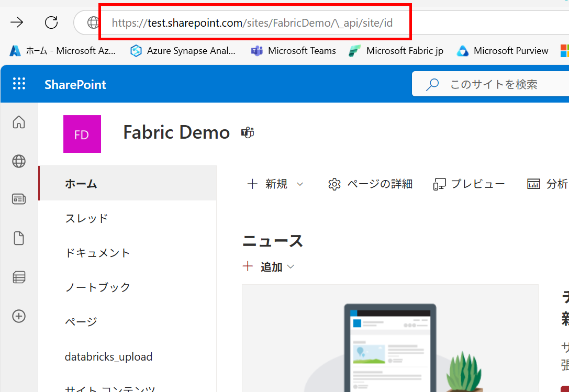Open the Microsoft Purview bookmark
The width and height of the screenshot is (569, 392).
pyautogui.click(x=502, y=51)
